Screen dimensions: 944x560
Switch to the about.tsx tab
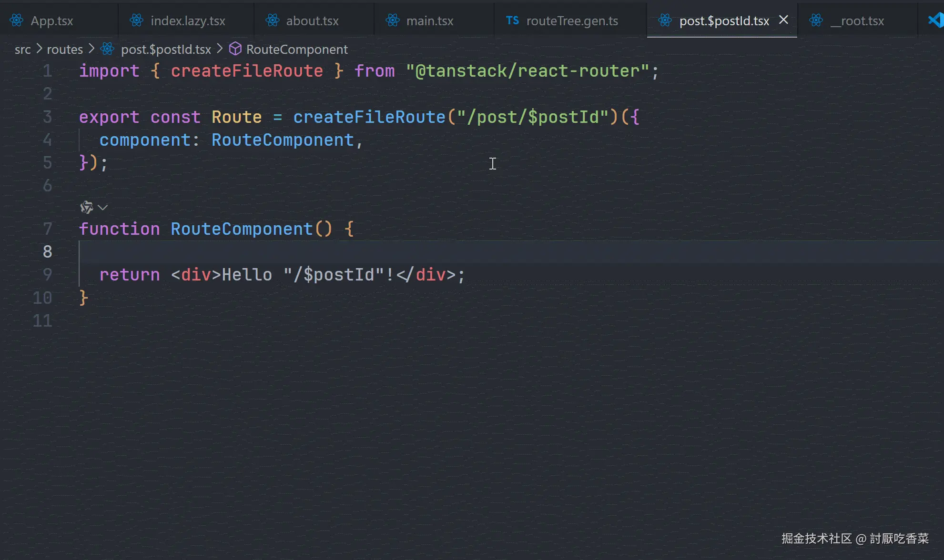tap(312, 21)
